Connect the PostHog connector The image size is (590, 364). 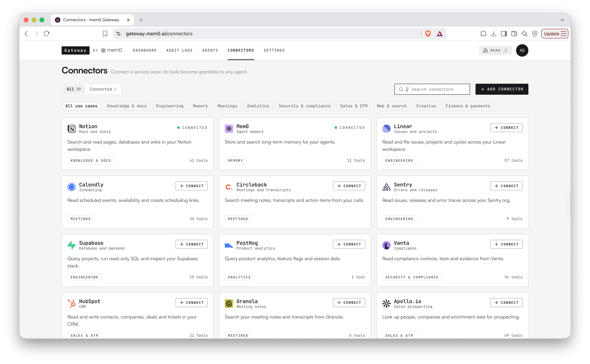point(349,244)
